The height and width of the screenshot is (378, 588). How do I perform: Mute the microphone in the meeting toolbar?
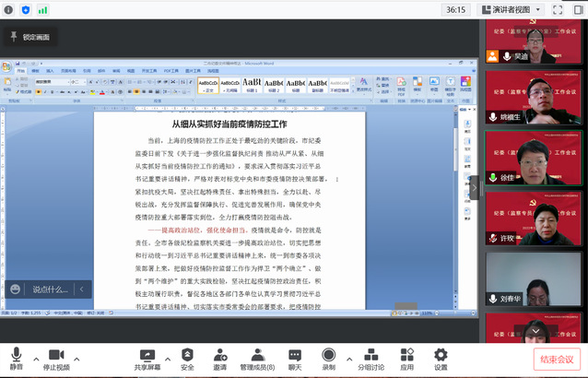point(16,356)
